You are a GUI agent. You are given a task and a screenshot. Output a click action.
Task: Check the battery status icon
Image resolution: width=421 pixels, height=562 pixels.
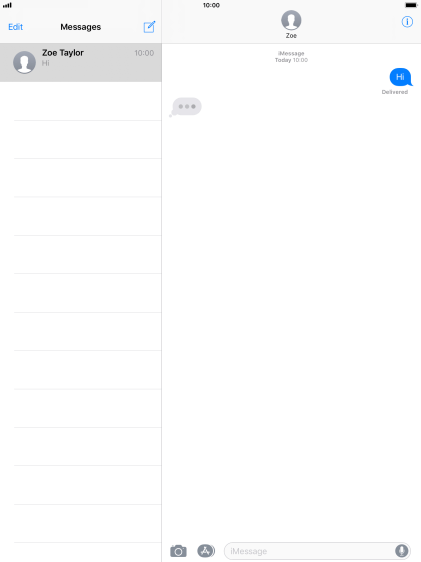[x=411, y=5]
